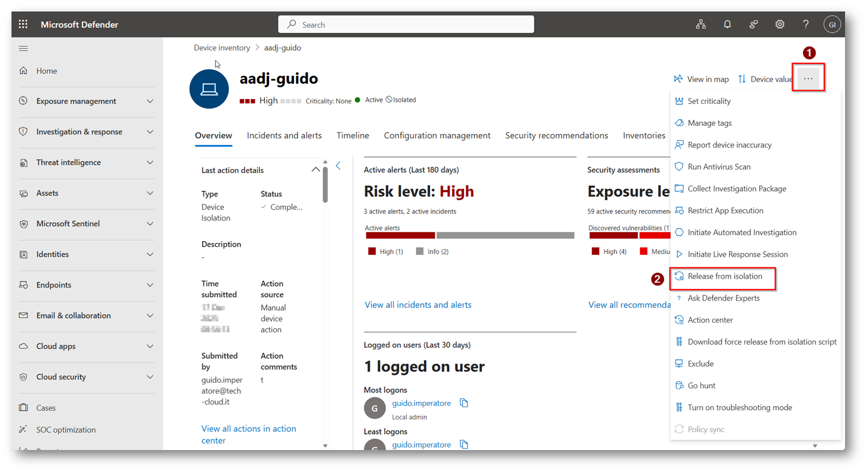Select Release from isolation menu item
Screen dimensions: 868x473
pos(724,276)
